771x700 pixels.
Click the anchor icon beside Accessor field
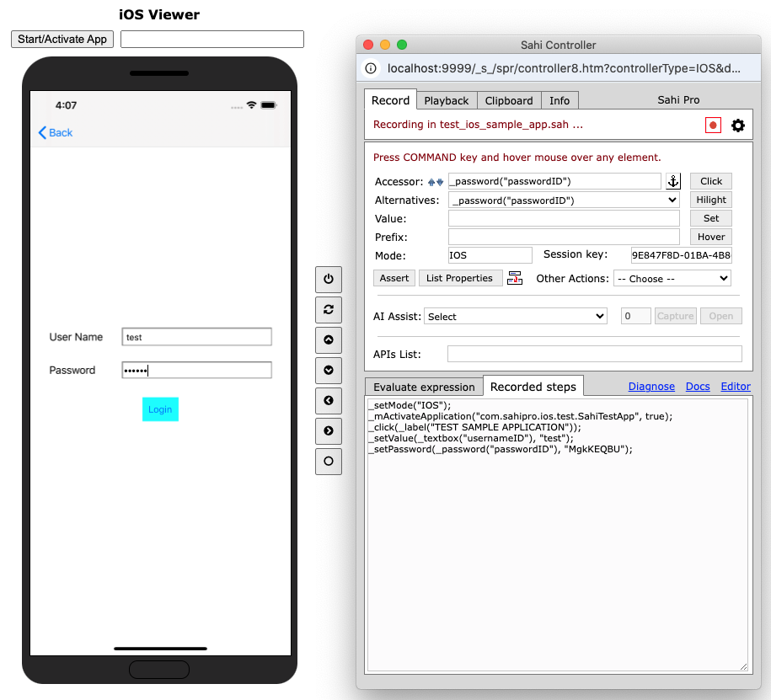pos(673,181)
